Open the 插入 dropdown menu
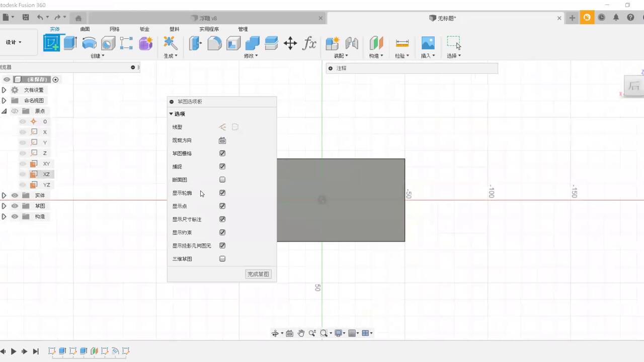This screenshot has height=362, width=644. click(x=428, y=56)
